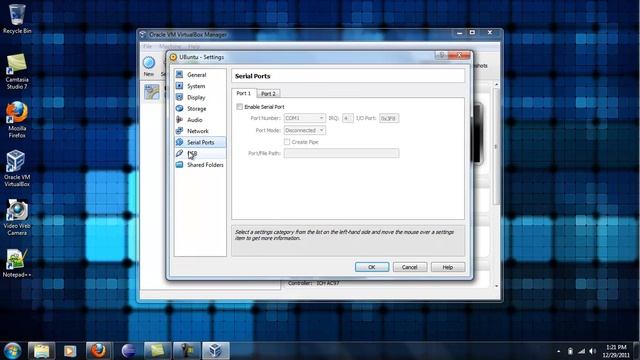Select the Serial Ports category

click(x=200, y=142)
